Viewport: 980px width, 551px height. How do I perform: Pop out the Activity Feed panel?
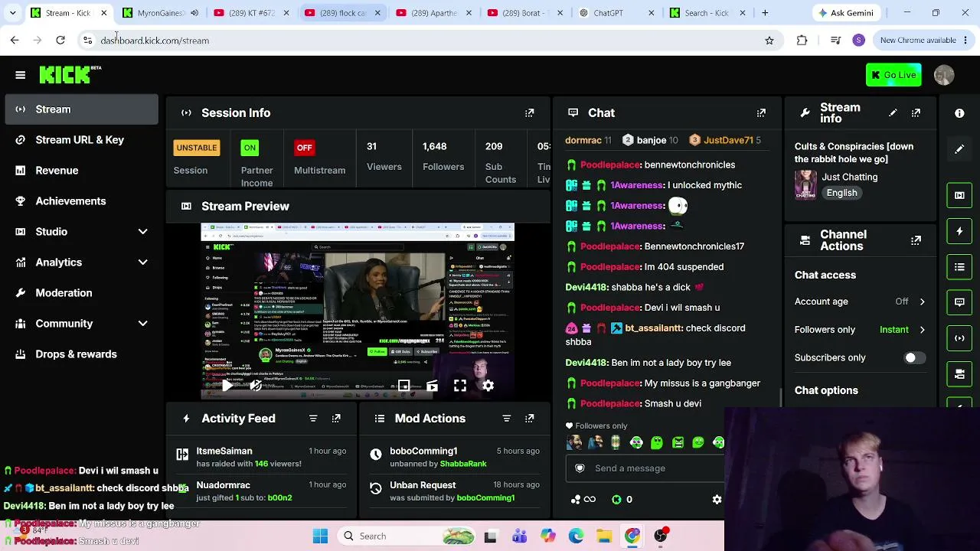[x=336, y=419]
